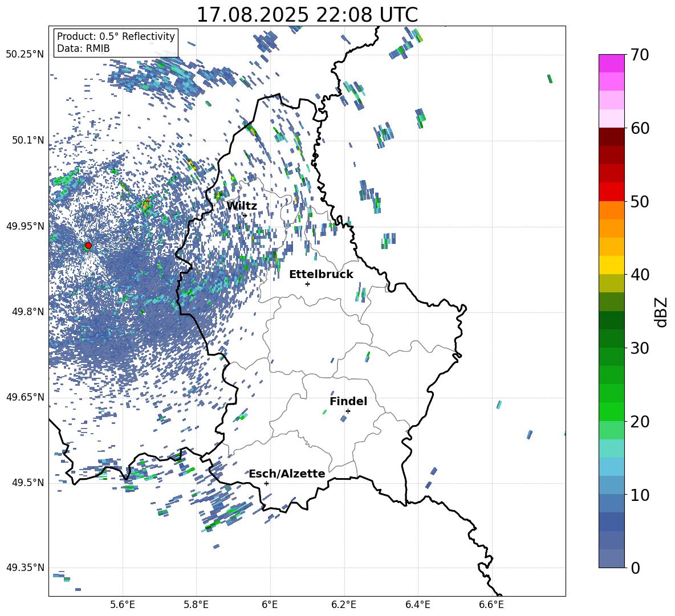Click the bright red swatch just above 50
This screenshot has width=675, height=616.
pyautogui.click(x=611, y=192)
